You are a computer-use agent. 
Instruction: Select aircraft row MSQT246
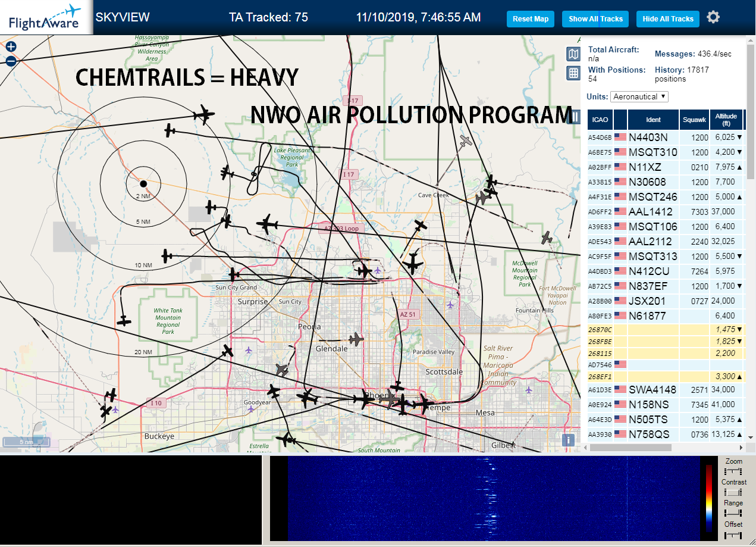click(x=666, y=196)
